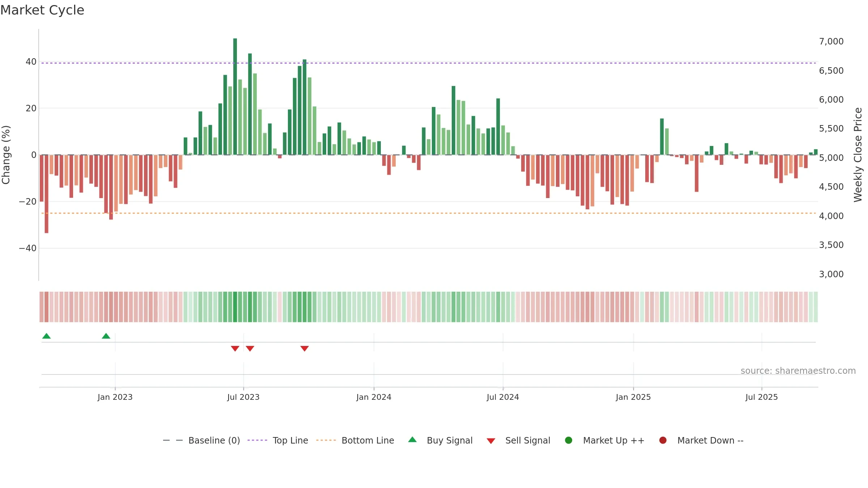Click the green Market Up circle in the legend

coord(569,440)
